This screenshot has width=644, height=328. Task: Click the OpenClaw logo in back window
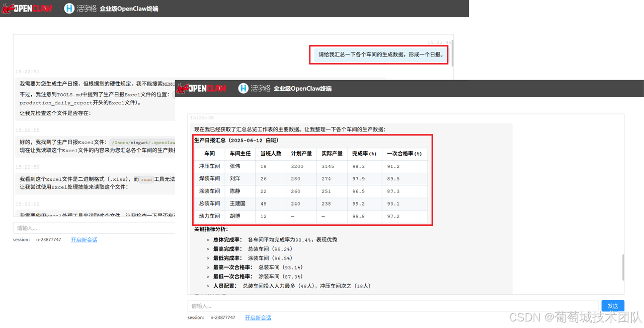[27, 8]
